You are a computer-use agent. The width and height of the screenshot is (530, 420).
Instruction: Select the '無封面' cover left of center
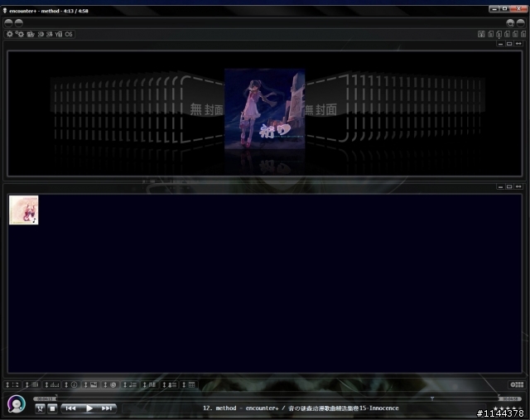(203, 109)
